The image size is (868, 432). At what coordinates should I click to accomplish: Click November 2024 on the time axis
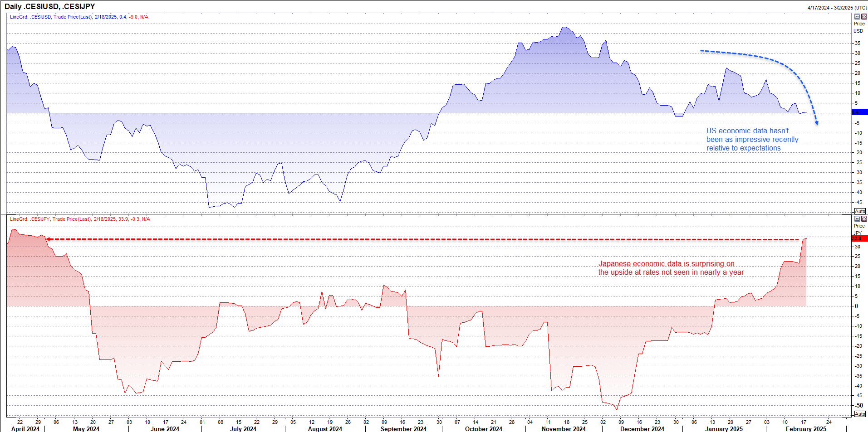tap(564, 429)
